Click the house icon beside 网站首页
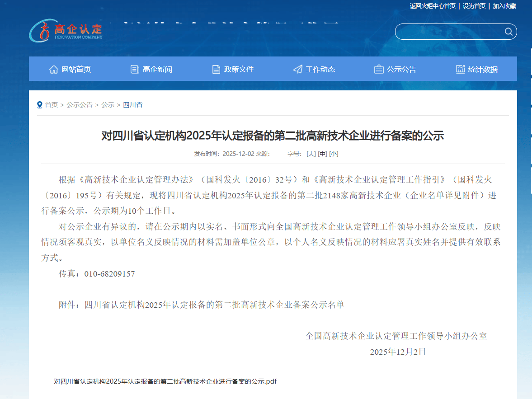This screenshot has height=399, width=532. pos(53,69)
